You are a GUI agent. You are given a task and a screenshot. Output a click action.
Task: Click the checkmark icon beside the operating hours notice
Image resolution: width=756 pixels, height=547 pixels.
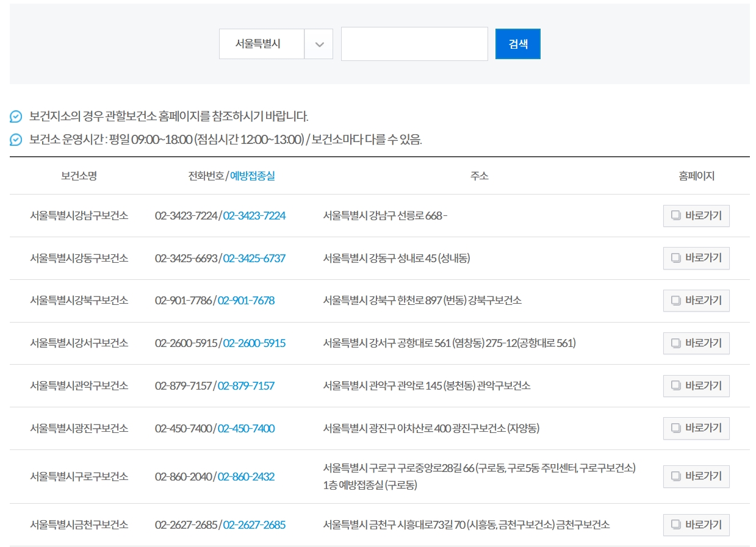15,139
